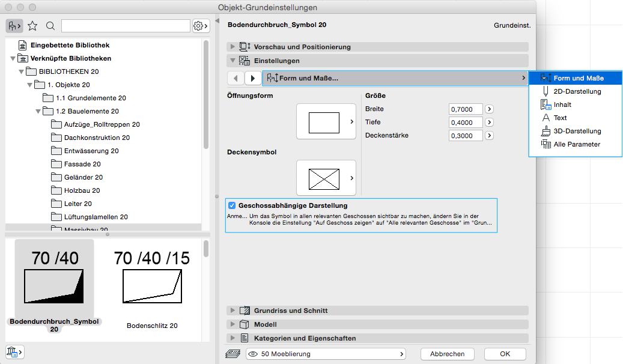Click the library manager icon at bottom left
The height and width of the screenshot is (364, 623).
(14, 351)
